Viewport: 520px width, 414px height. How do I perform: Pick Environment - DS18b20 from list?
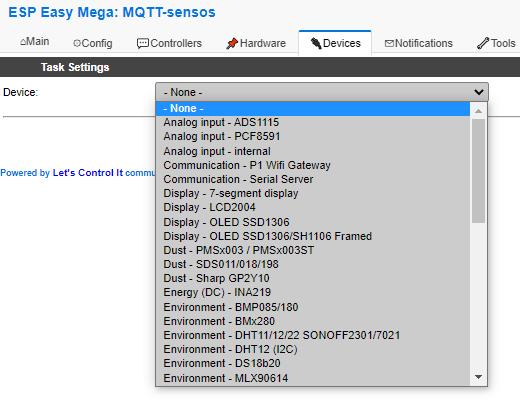(x=313, y=363)
